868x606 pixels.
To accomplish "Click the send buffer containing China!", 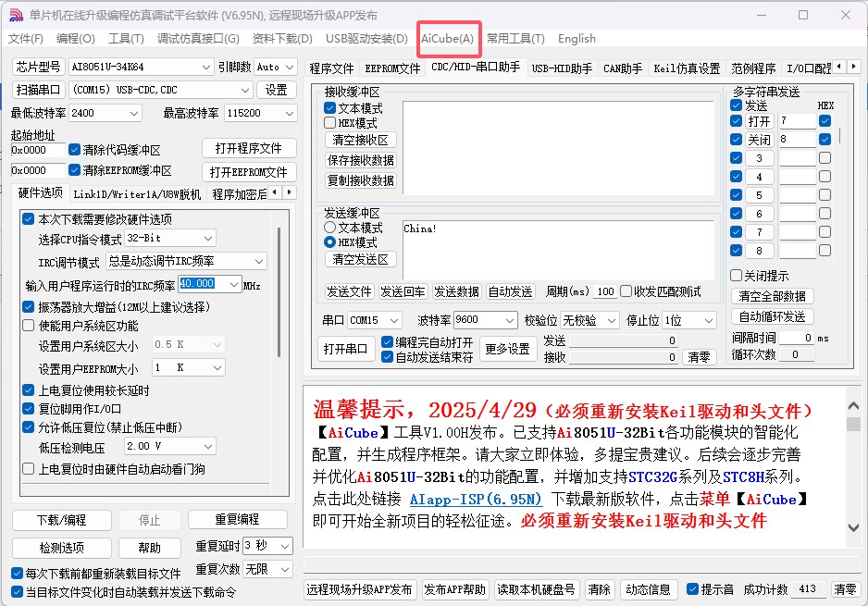I will click(x=558, y=249).
